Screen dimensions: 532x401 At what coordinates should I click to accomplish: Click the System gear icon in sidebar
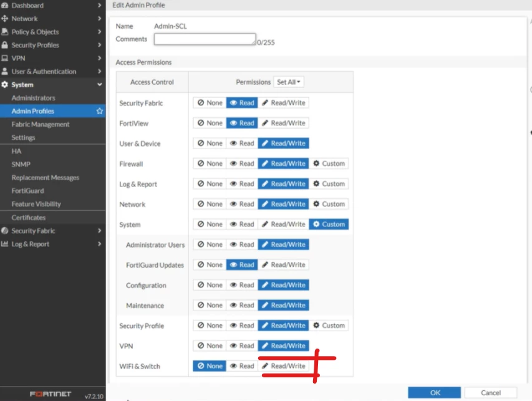click(5, 85)
